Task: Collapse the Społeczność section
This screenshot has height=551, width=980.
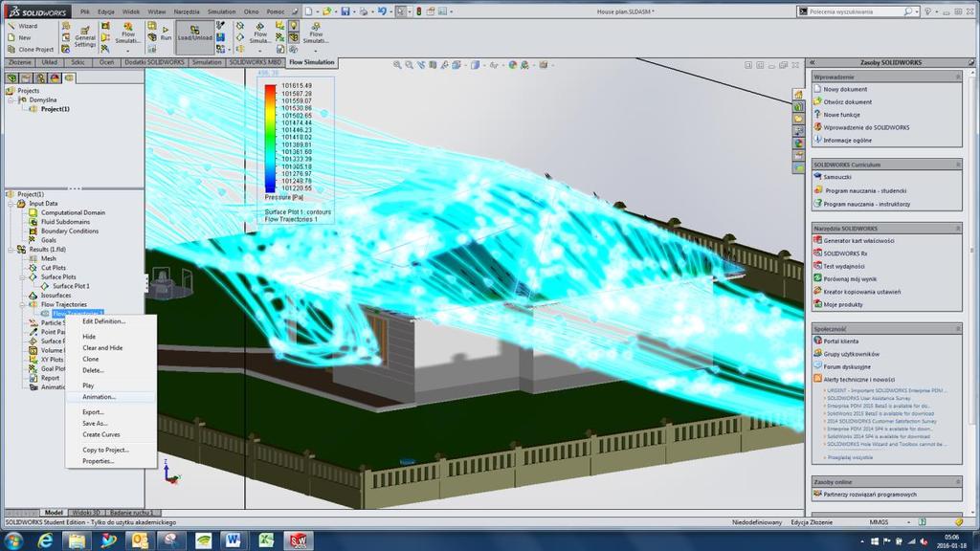Action: coord(957,329)
